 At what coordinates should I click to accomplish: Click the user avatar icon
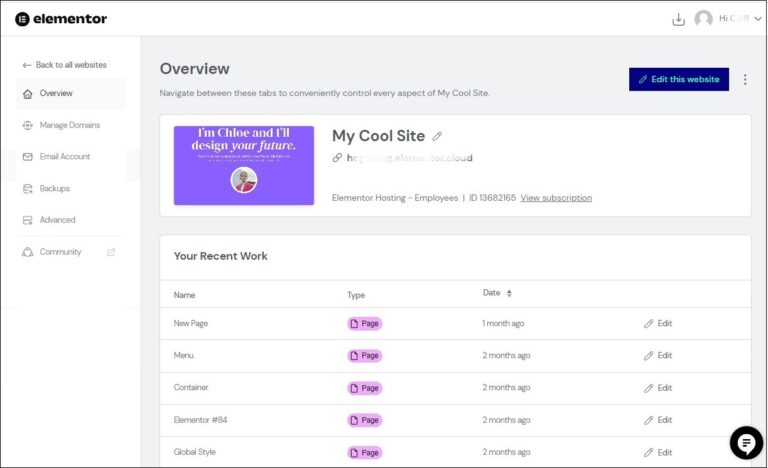(x=703, y=19)
